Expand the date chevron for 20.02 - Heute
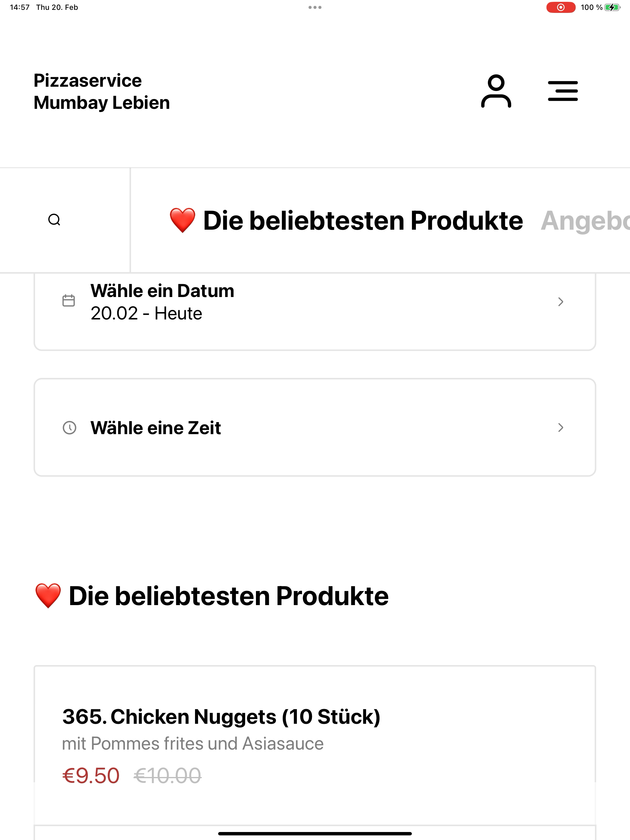The image size is (630, 840). tap(560, 302)
